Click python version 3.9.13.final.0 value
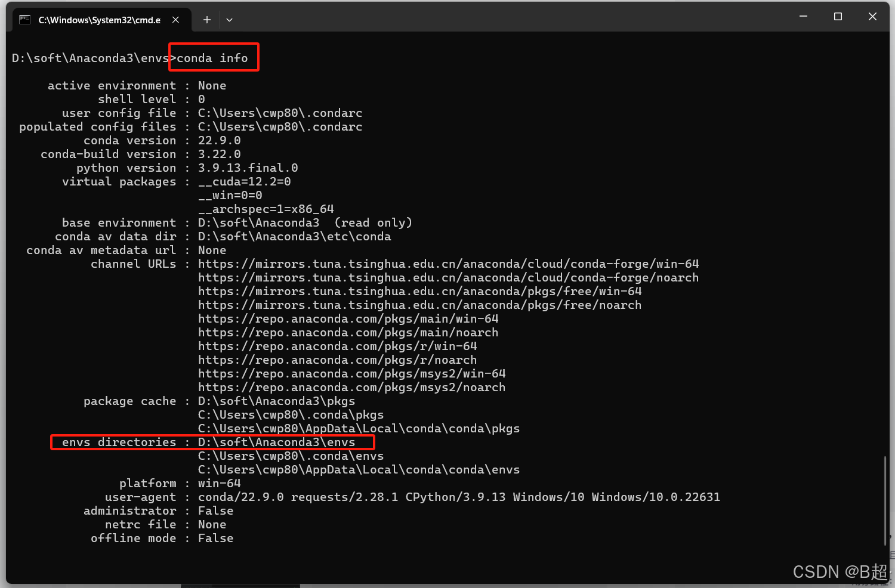Viewport: 895px width, 588px height. (248, 168)
